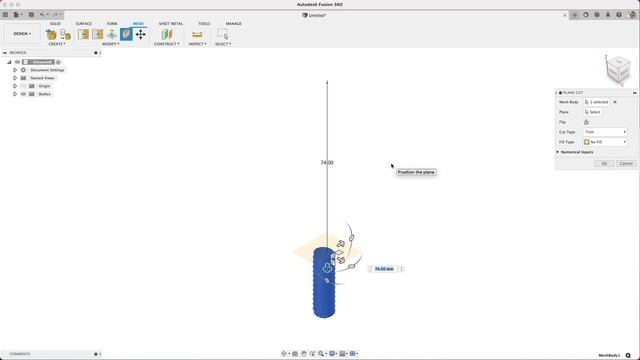
Task: Switch to the SOLID tab
Action: click(55, 24)
